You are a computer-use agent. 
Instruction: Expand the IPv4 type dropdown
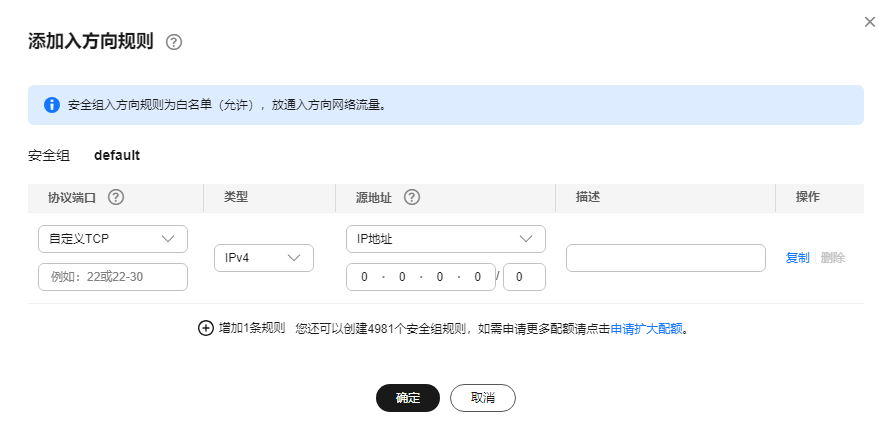click(263, 257)
